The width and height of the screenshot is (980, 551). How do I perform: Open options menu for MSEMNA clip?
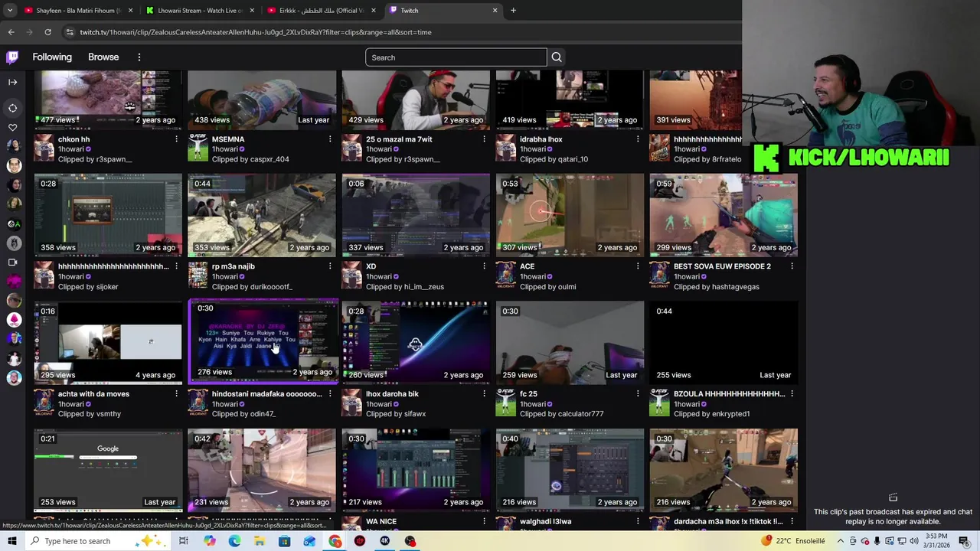(x=330, y=139)
